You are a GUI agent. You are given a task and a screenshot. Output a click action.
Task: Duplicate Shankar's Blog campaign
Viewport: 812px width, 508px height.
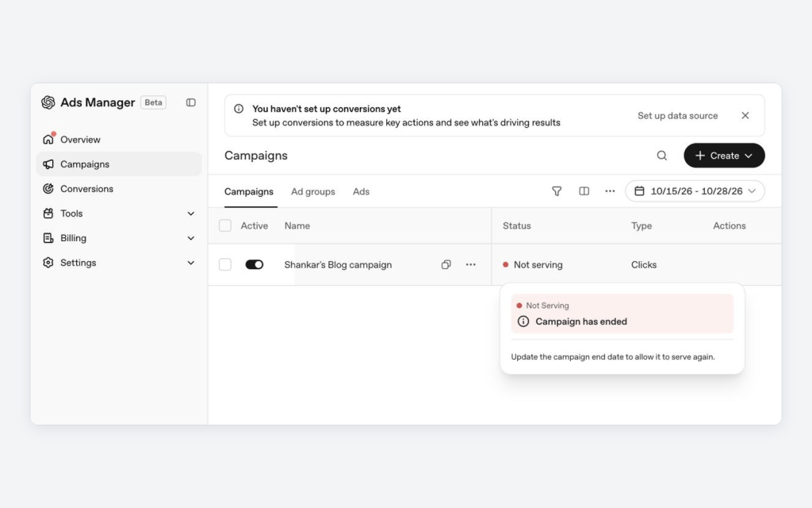446,264
